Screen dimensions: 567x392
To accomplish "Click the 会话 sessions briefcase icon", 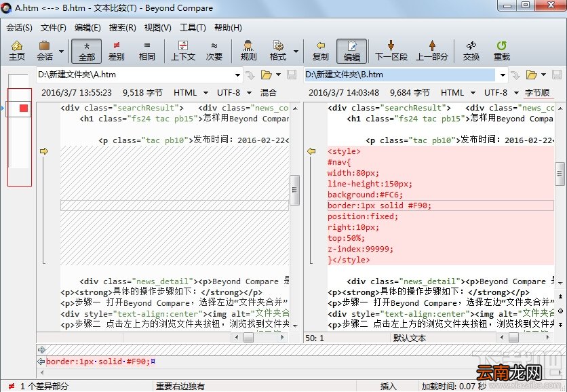I will tap(45, 46).
